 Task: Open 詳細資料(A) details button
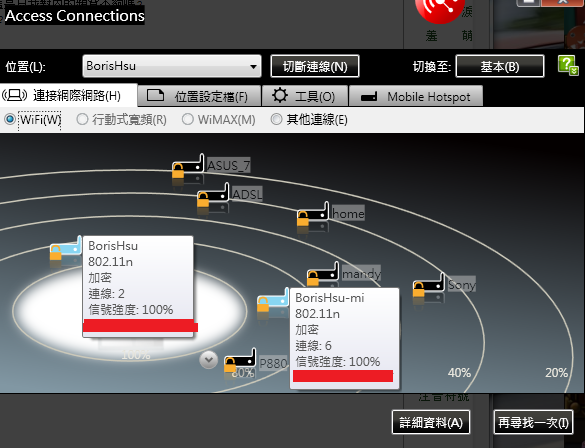(431, 422)
